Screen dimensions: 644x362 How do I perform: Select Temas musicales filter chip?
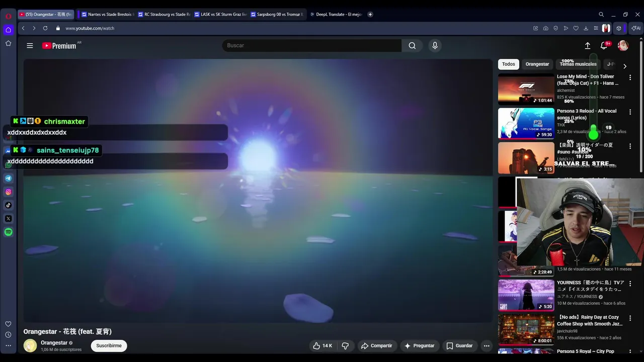[578, 64]
